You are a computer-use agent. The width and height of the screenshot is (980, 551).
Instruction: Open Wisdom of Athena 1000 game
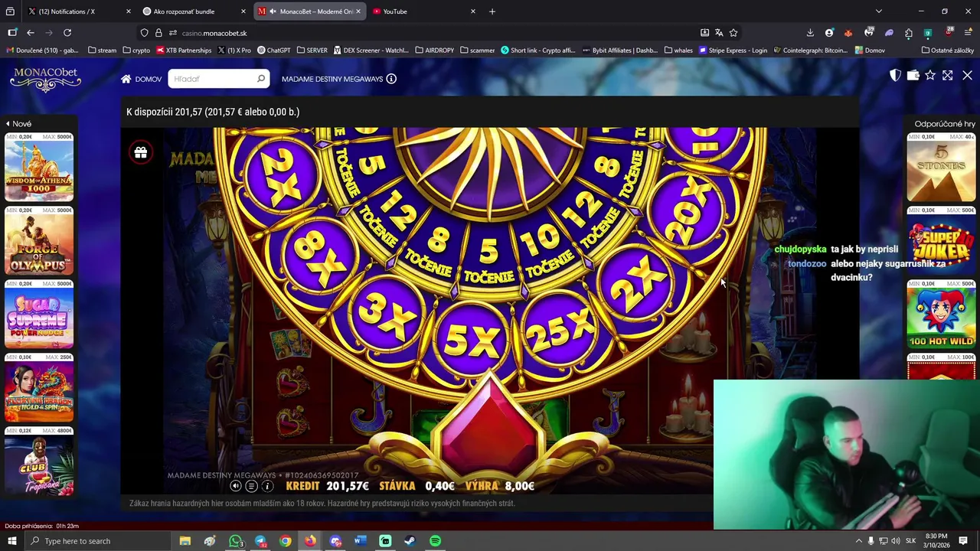pyautogui.click(x=39, y=167)
